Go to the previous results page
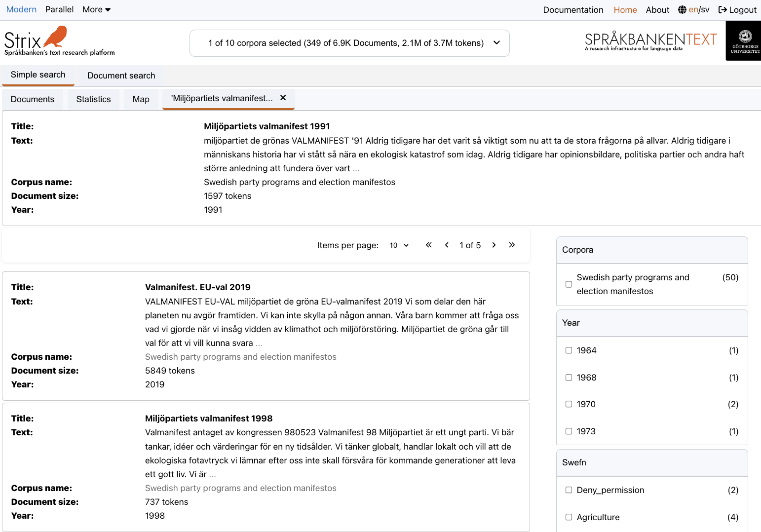The height and width of the screenshot is (532, 761). 447,245
